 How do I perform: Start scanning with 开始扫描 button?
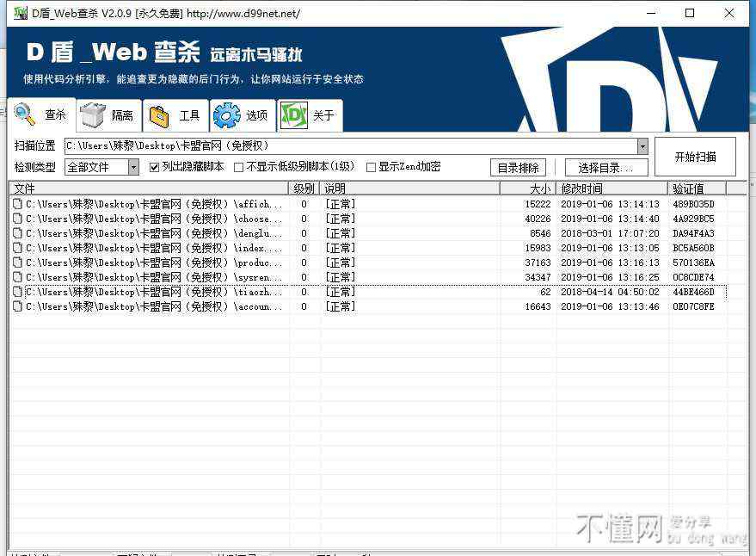695,157
